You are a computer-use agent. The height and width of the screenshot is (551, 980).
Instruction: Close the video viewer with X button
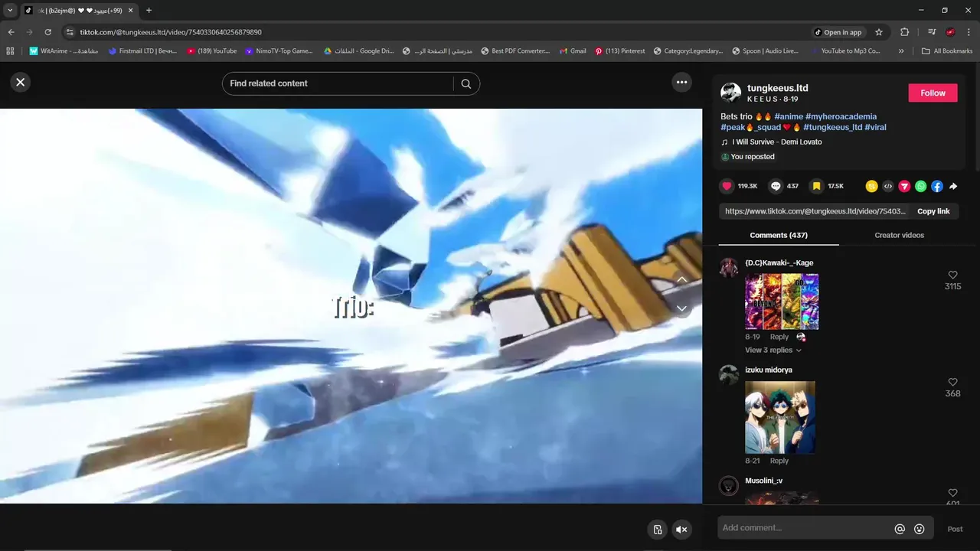click(21, 82)
